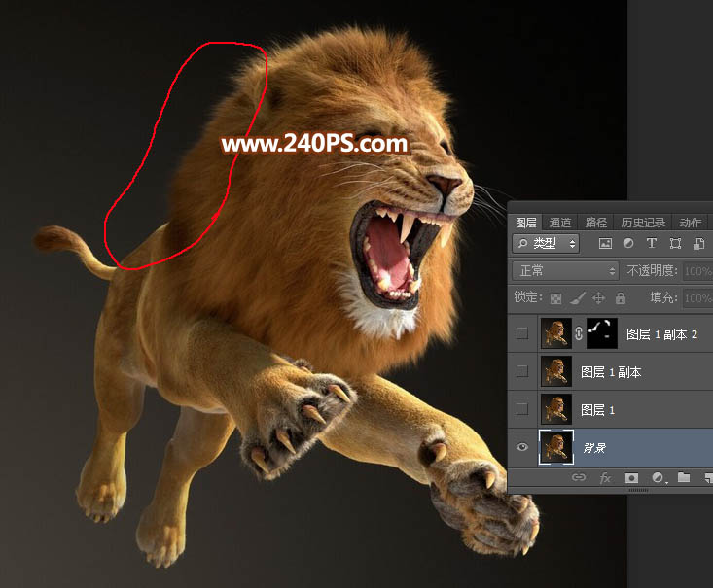The image size is (713, 588).
Task: Lock image pixels brush icon
Action: pyautogui.click(x=578, y=298)
